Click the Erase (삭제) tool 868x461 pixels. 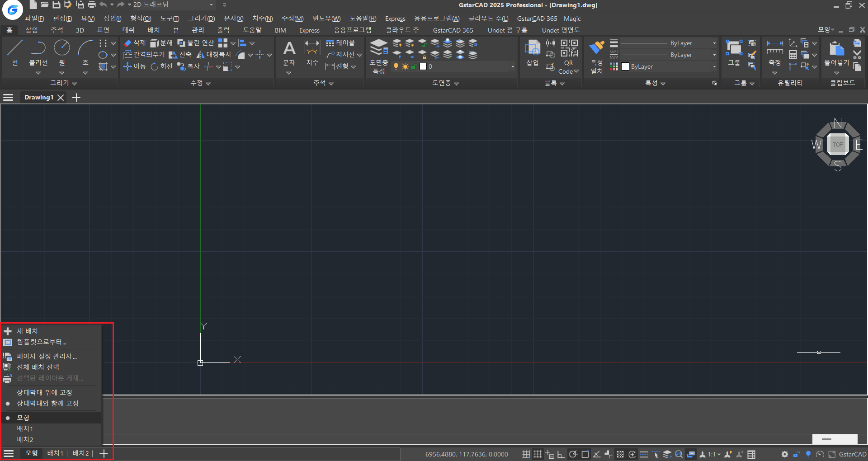click(x=135, y=43)
